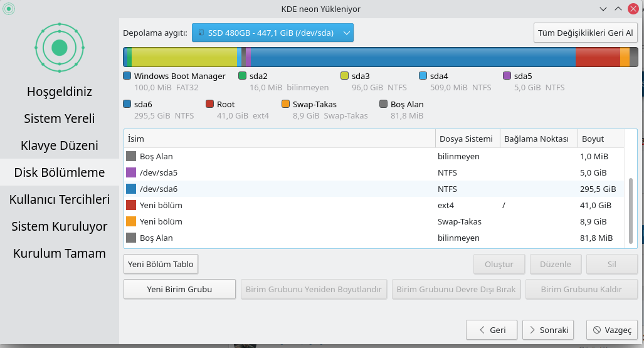Click Yeni Birim Grubu button
This screenshot has height=348, width=644.
[x=179, y=289]
